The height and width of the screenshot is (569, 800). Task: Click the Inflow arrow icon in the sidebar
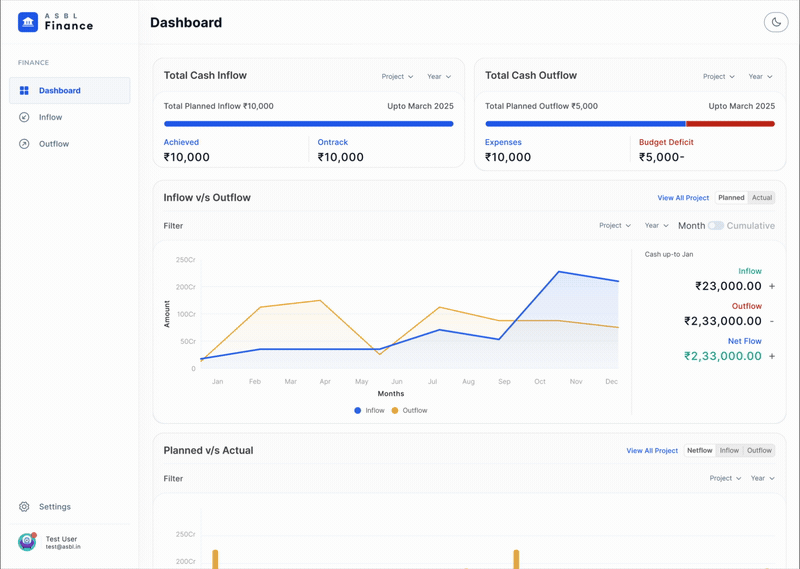click(x=24, y=117)
